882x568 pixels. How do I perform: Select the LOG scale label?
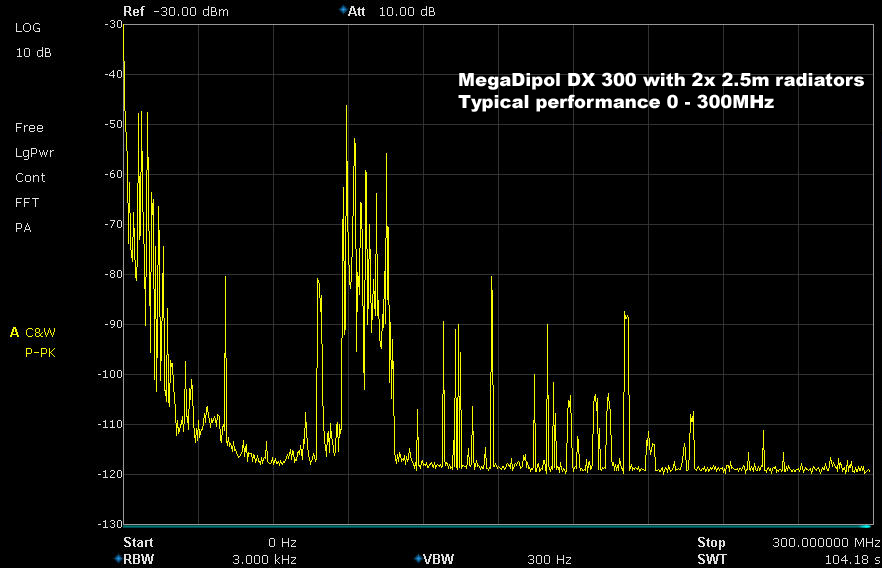tap(28, 28)
